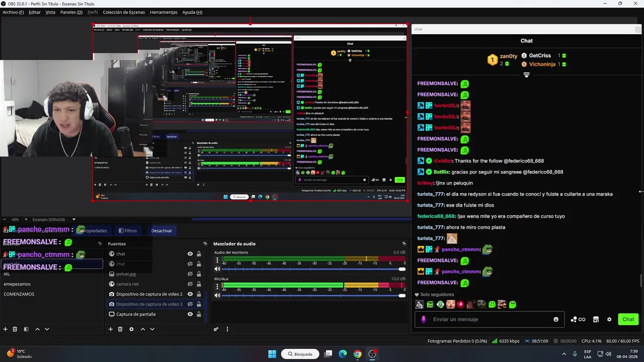Mute the Audio del escritorio speaker icon
644x362 pixels.
217,269
